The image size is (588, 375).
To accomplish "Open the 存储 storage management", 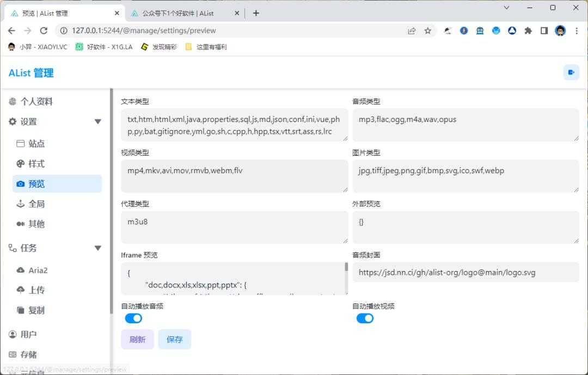I will pos(30,354).
